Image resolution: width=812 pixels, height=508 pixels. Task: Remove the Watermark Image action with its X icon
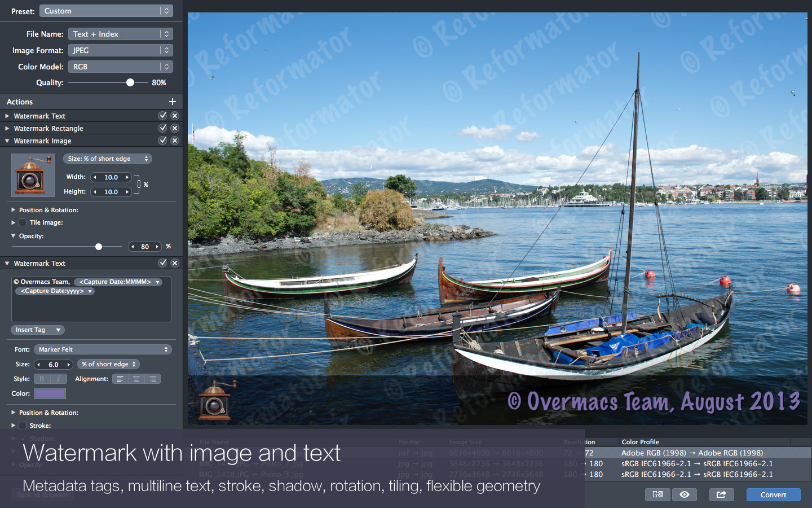(x=175, y=141)
